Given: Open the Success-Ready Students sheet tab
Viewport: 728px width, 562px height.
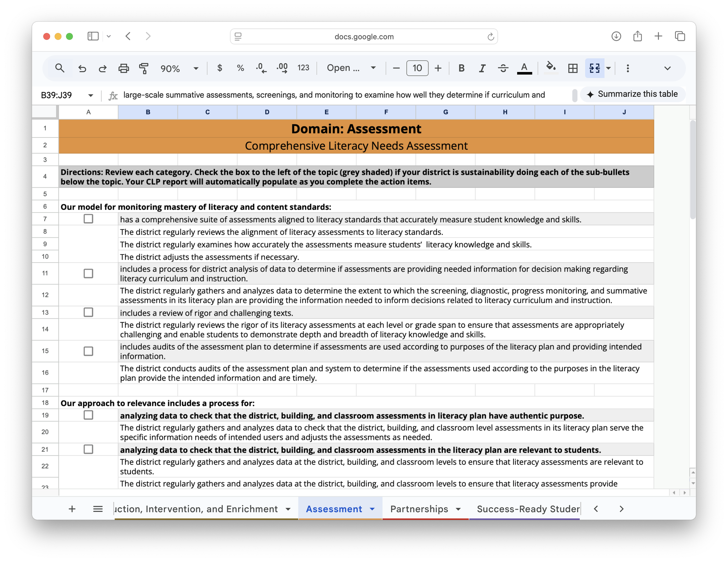Looking at the screenshot, I should 528,509.
